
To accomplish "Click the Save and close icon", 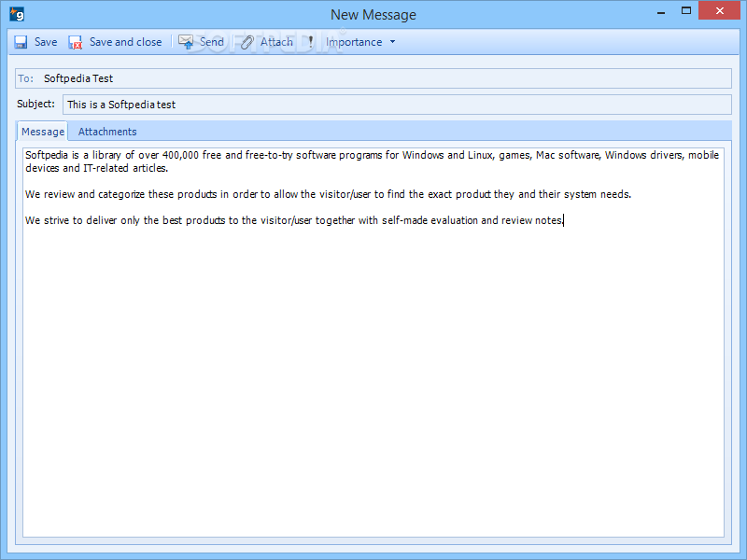I will [x=76, y=42].
